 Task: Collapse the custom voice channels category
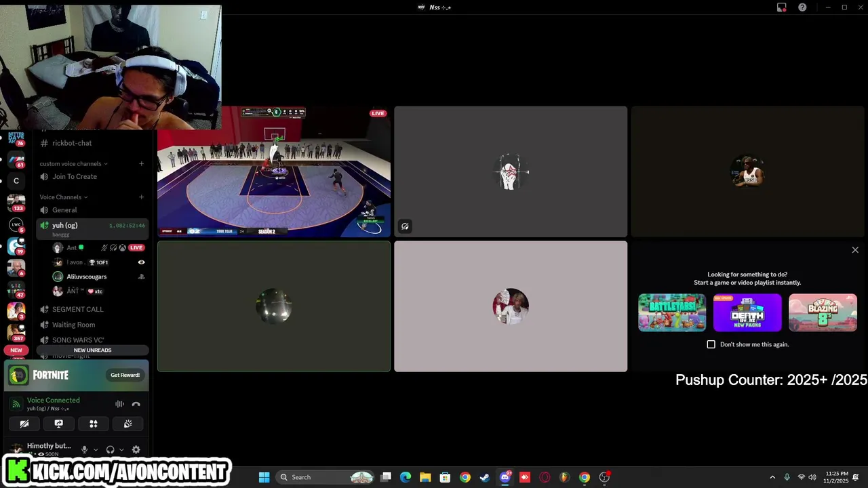(x=73, y=163)
